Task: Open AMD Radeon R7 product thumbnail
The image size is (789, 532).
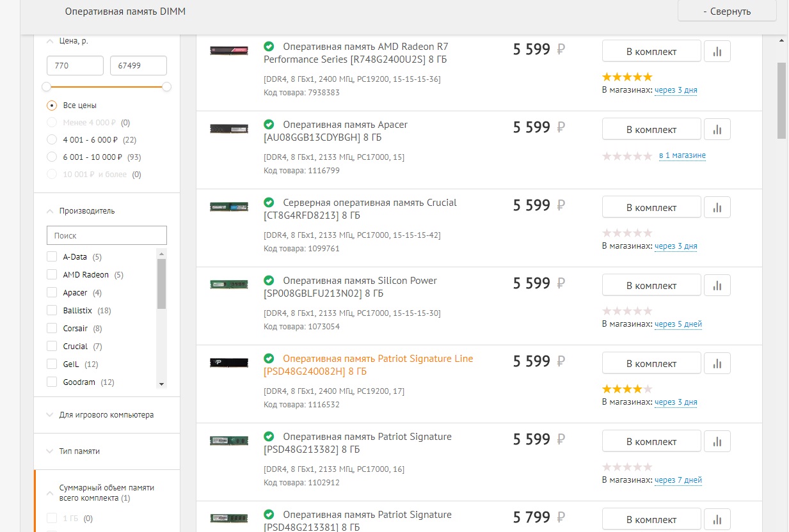Action: pyautogui.click(x=228, y=51)
